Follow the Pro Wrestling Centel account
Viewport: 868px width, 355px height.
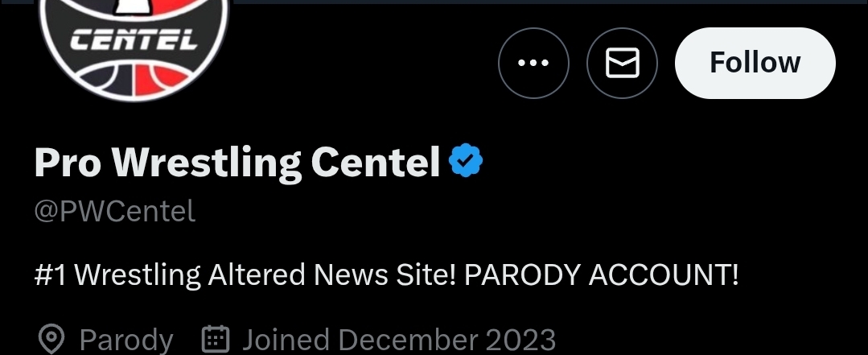(755, 63)
